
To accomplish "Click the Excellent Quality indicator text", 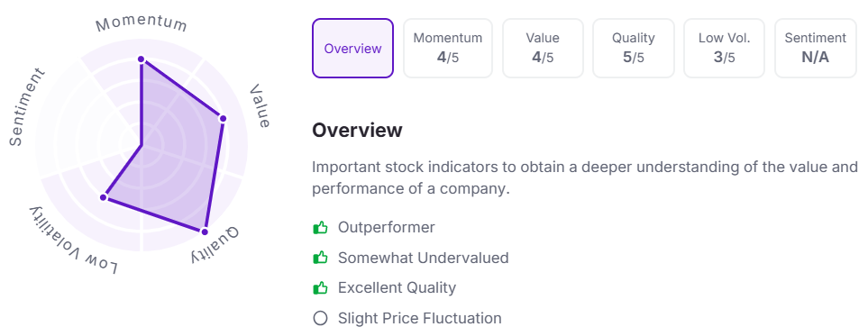I will coord(397,288).
